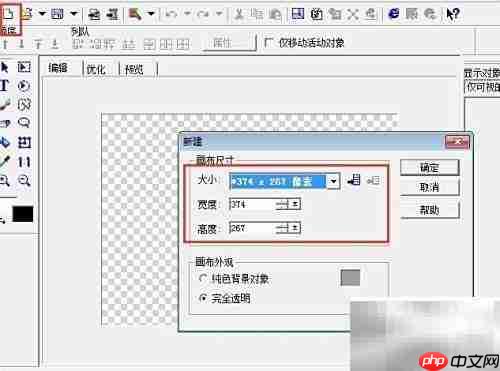
Task: Click the Paste icon in toolbar
Action: [275, 14]
